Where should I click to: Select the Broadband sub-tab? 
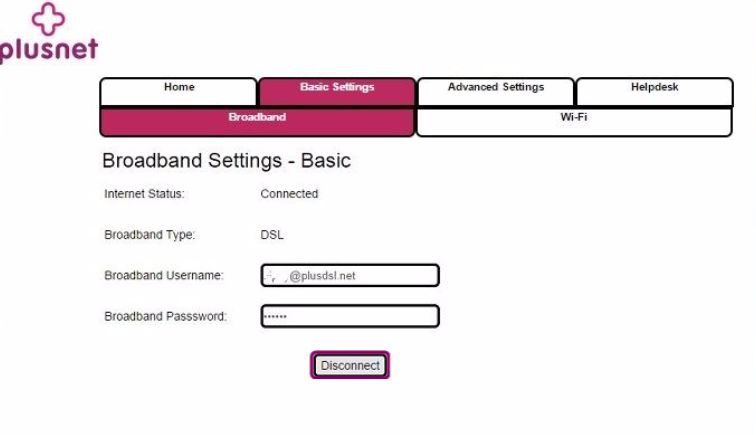coord(257,119)
